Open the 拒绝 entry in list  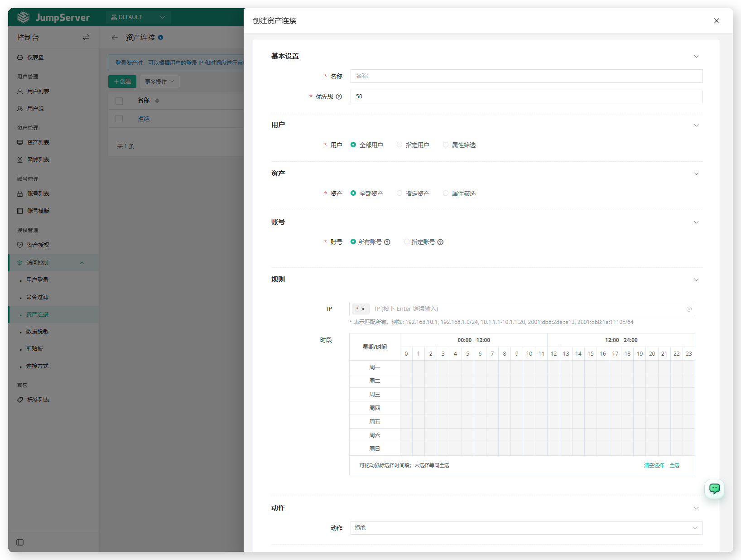coord(144,119)
